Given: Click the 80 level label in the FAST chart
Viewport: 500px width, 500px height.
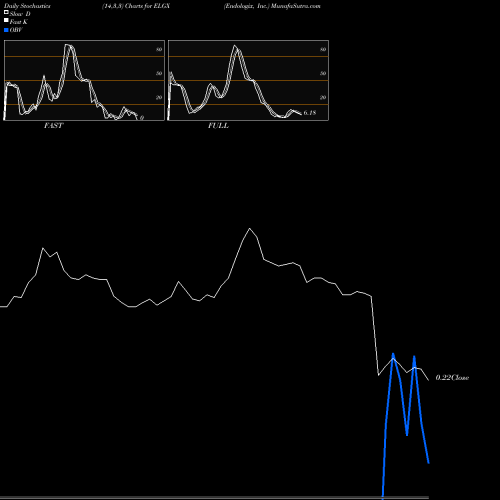Looking at the screenshot, I should pos(159,49).
